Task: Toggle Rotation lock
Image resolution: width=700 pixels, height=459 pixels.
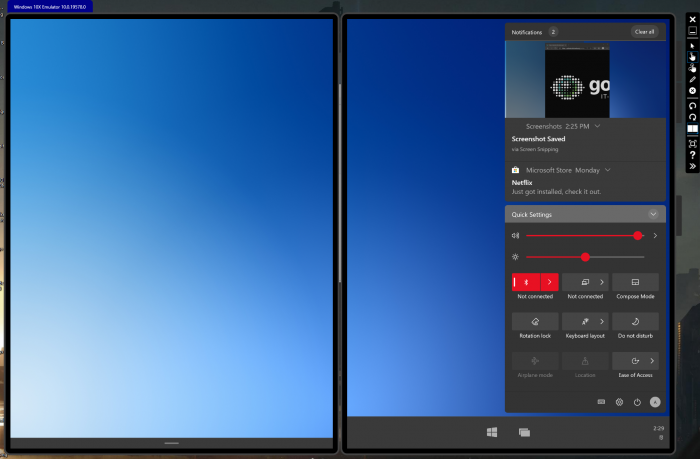Action: (x=535, y=321)
